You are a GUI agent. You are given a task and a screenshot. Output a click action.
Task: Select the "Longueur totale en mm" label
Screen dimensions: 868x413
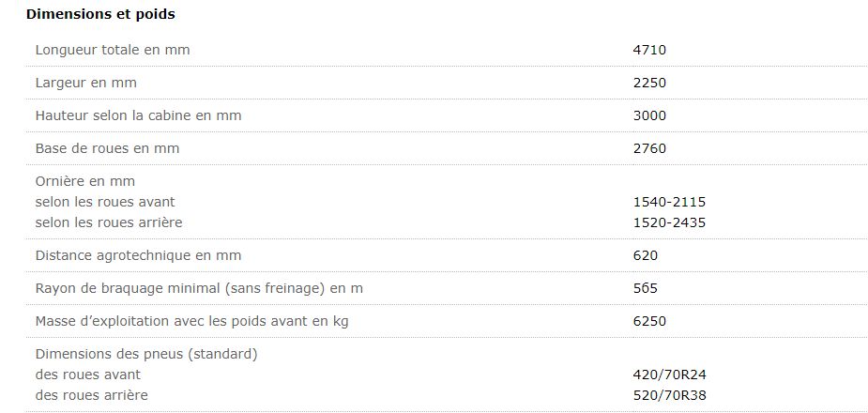113,50
